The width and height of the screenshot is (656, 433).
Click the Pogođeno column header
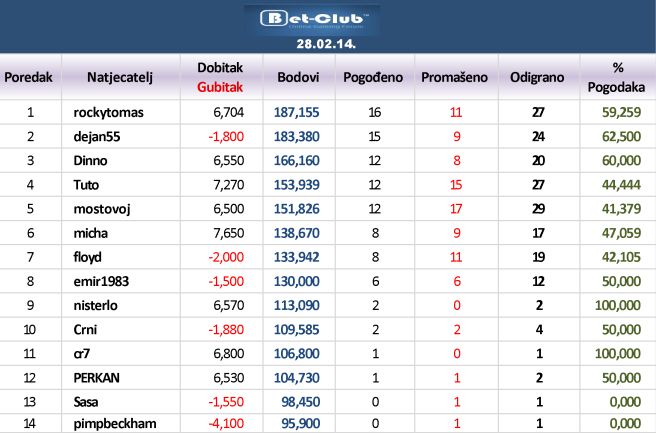373,77
